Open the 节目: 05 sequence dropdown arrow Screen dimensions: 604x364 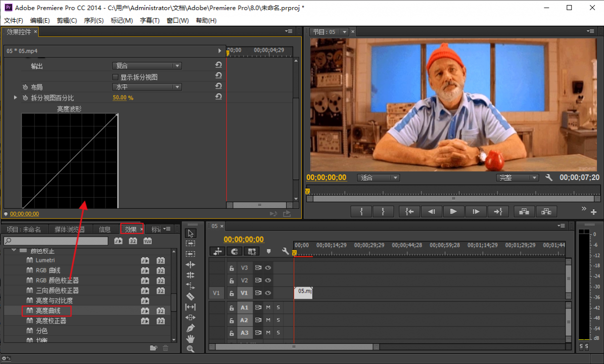[x=344, y=32]
